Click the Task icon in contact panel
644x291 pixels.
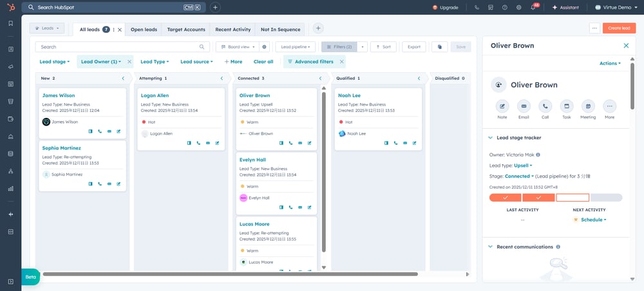567,106
